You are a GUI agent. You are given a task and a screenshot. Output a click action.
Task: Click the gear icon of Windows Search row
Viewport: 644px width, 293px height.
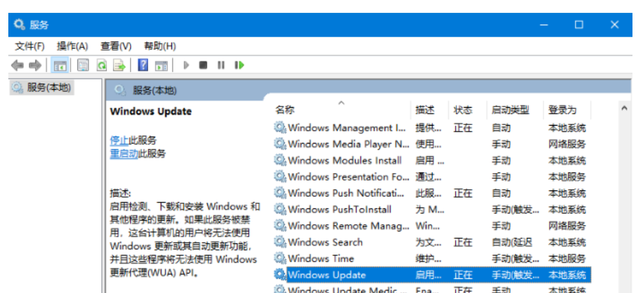pos(280,242)
